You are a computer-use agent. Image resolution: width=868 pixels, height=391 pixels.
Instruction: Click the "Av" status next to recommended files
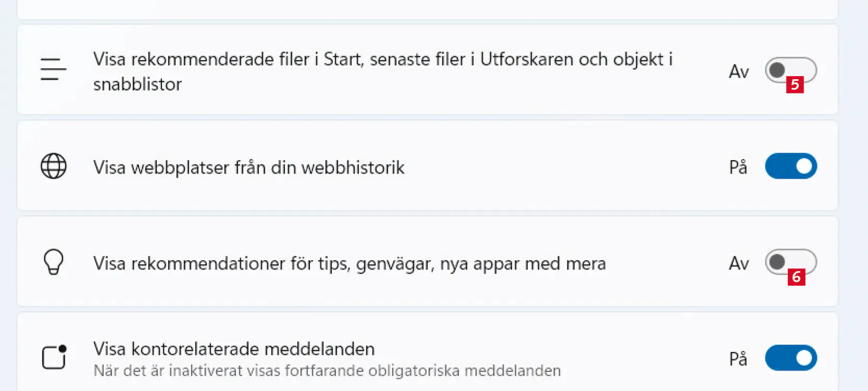tap(739, 71)
